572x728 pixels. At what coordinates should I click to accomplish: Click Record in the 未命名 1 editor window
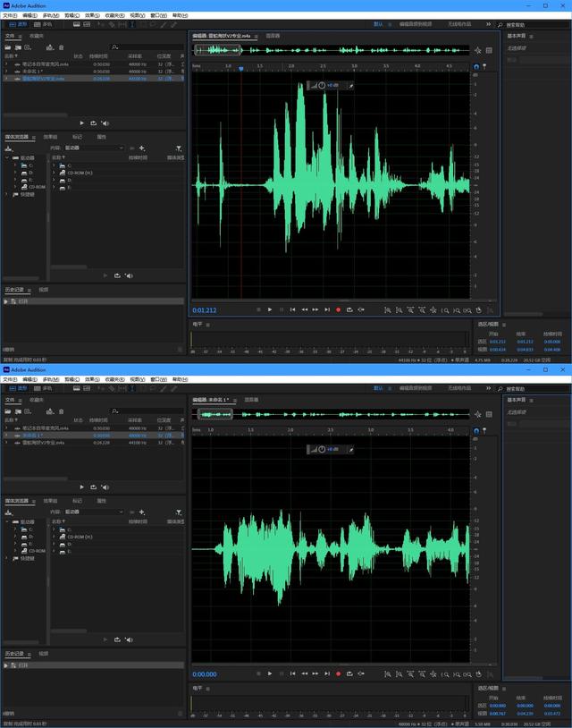(x=338, y=673)
